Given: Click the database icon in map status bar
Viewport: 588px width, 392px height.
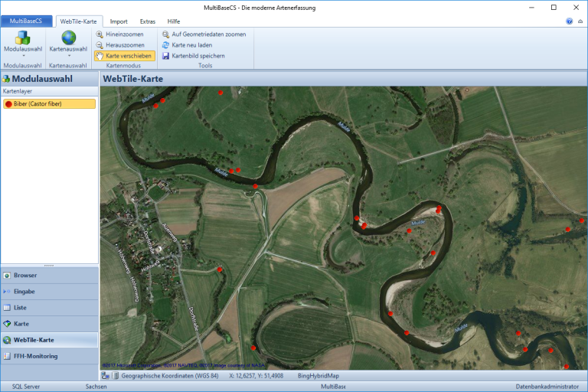Looking at the screenshot, I should click(116, 376).
